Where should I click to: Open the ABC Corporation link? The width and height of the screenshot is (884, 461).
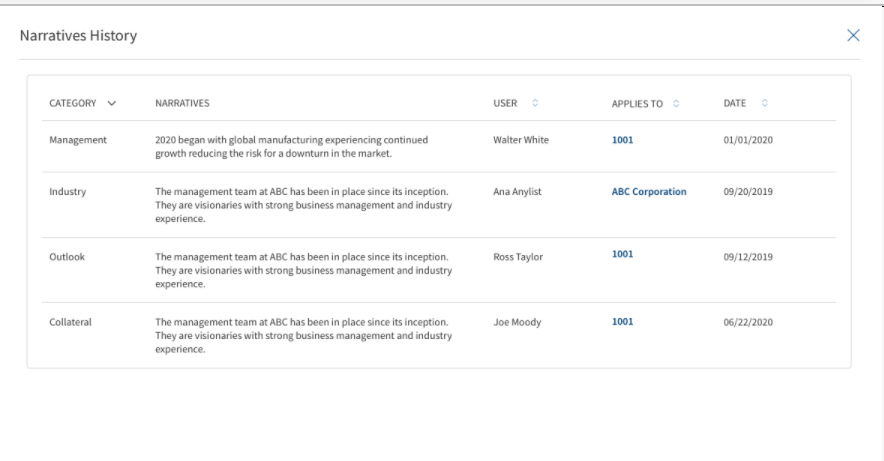(649, 192)
